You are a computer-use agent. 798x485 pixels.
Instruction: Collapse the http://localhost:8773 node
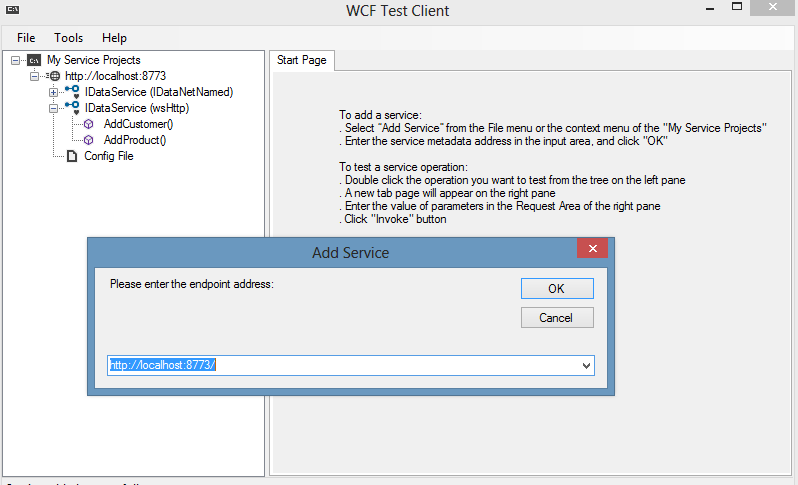point(34,76)
